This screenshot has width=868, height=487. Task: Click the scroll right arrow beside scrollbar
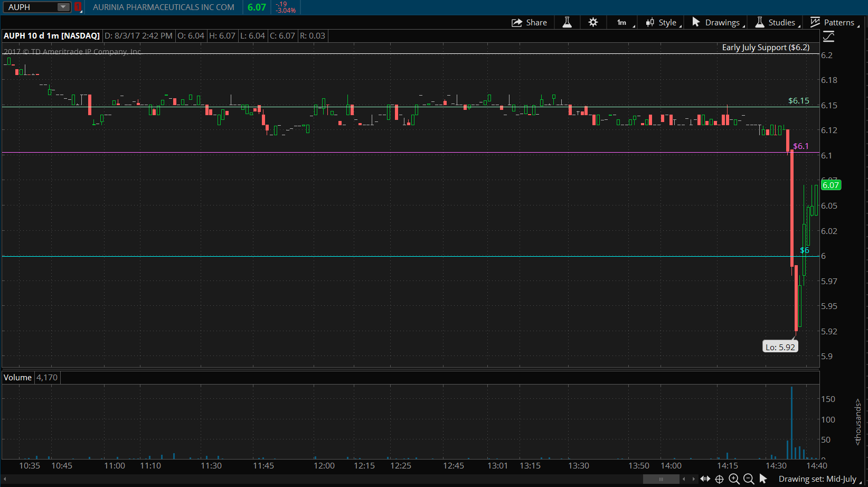click(693, 479)
